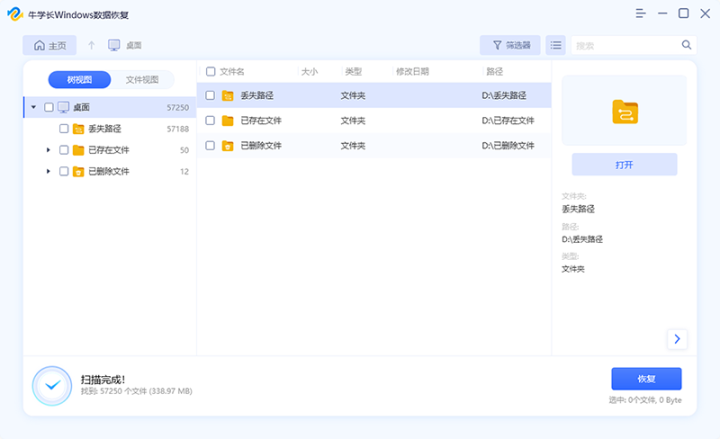The height and width of the screenshot is (439, 720).
Task: Collapse the 桌面 tree node
Action: [x=34, y=107]
